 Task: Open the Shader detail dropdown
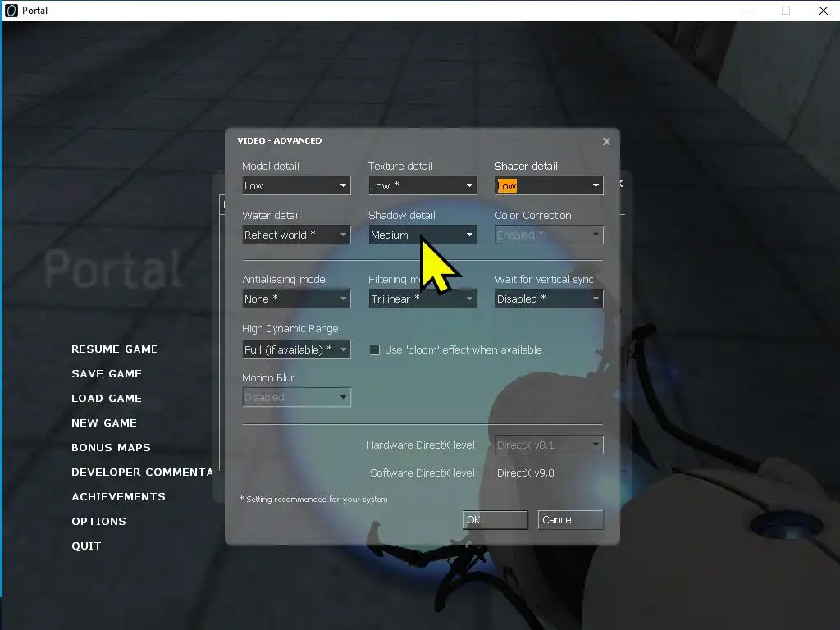[x=549, y=185]
